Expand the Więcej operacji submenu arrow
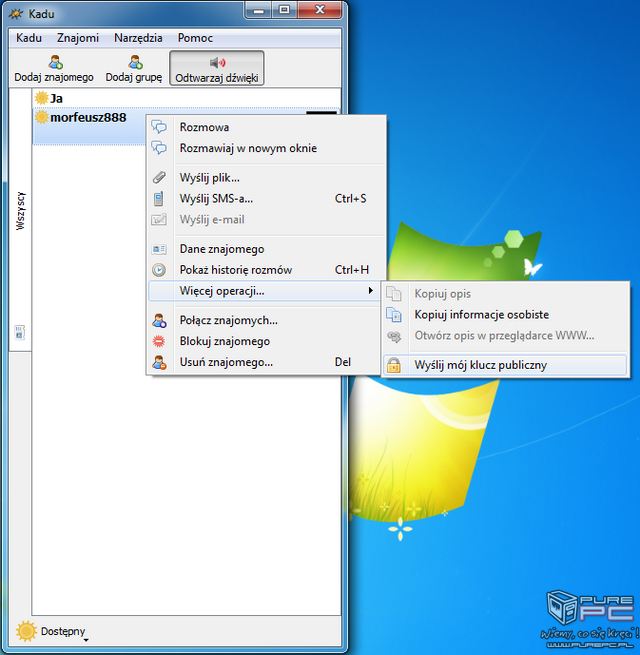 pos(371,290)
